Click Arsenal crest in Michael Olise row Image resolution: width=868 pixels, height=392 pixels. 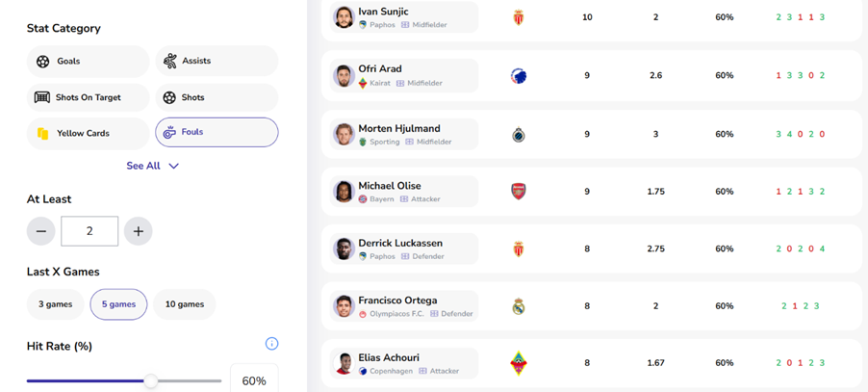519,192
